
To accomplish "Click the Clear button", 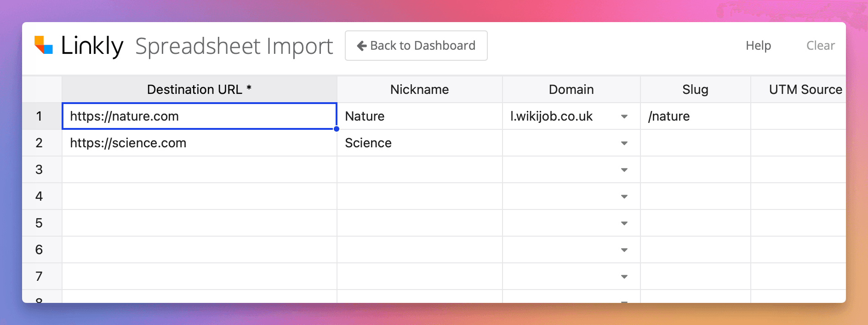I will (x=820, y=46).
